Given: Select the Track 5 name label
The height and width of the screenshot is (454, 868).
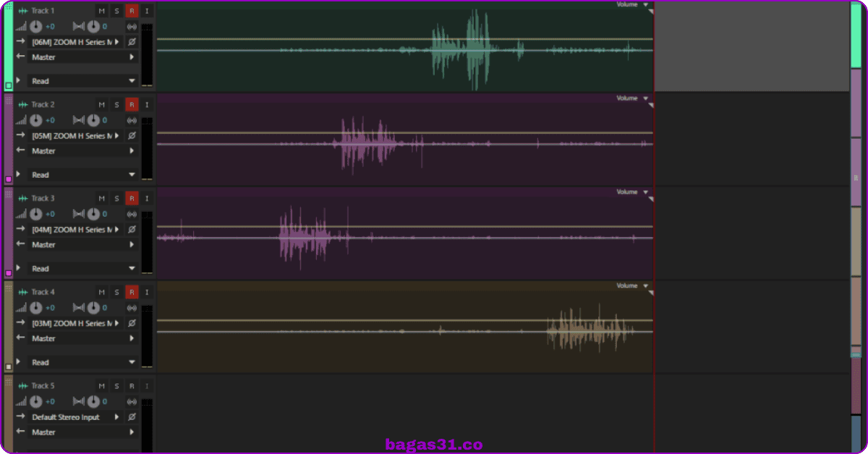Looking at the screenshot, I should [43, 386].
